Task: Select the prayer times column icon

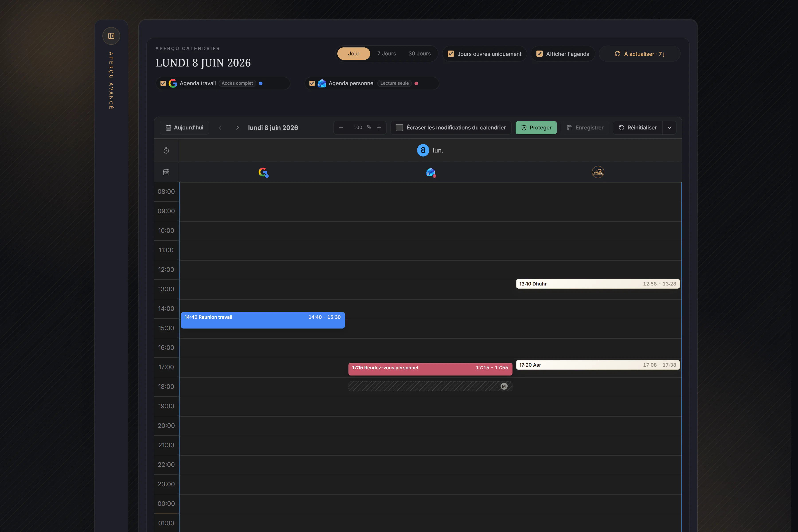Action: coord(598,172)
